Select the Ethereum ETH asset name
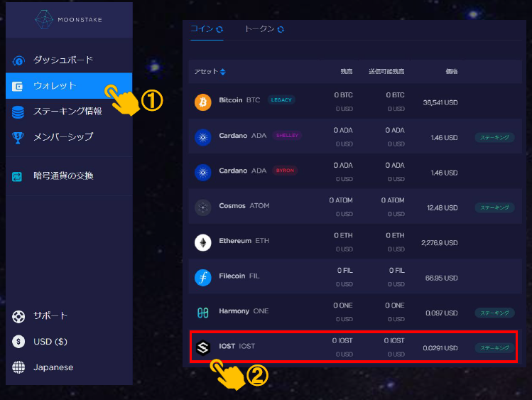Image resolution: width=532 pixels, height=400 pixels. tap(244, 241)
